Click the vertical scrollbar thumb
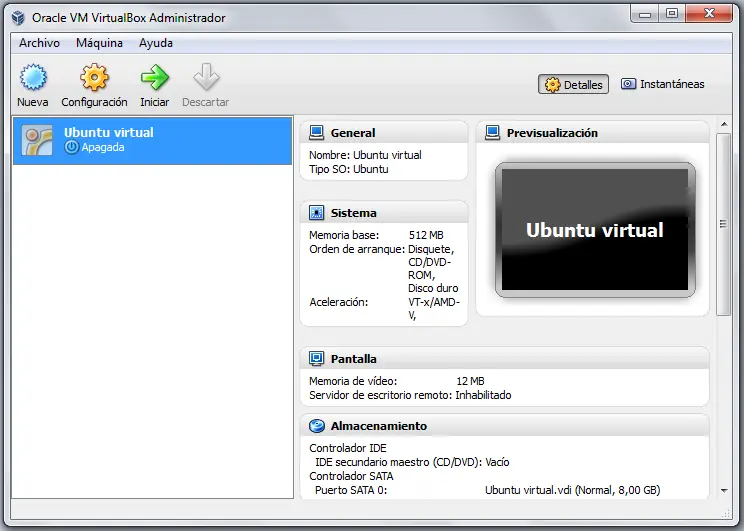This screenshot has height=531, width=744. click(724, 224)
